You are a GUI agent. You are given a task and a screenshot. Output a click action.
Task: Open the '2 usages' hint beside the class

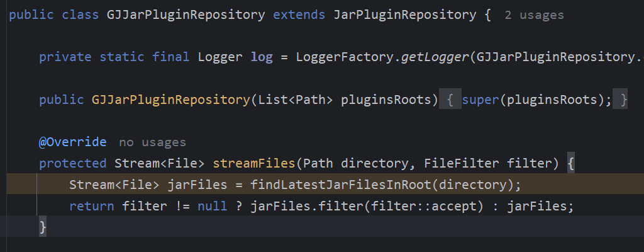[x=534, y=15]
